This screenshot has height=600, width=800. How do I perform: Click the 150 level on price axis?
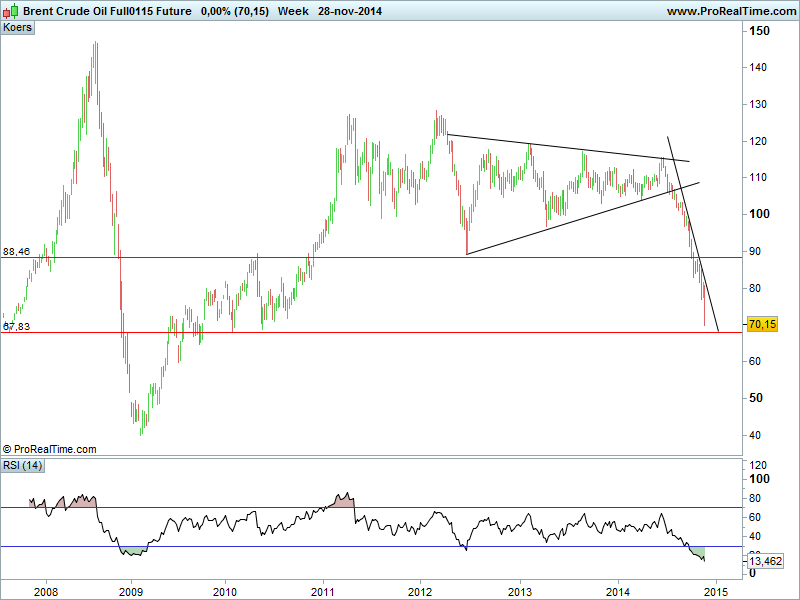[x=761, y=31]
